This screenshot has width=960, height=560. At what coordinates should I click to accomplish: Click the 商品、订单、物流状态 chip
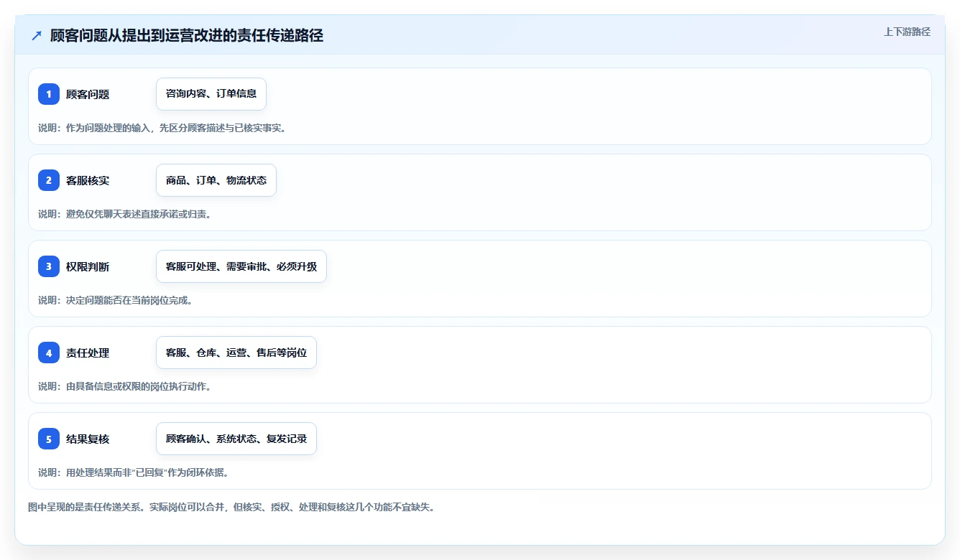point(216,180)
